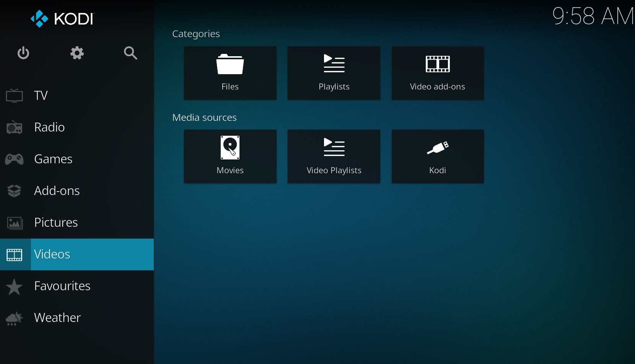Screen dimensions: 635x364
Task: Open the Video Playlists source label
Action: point(334,171)
